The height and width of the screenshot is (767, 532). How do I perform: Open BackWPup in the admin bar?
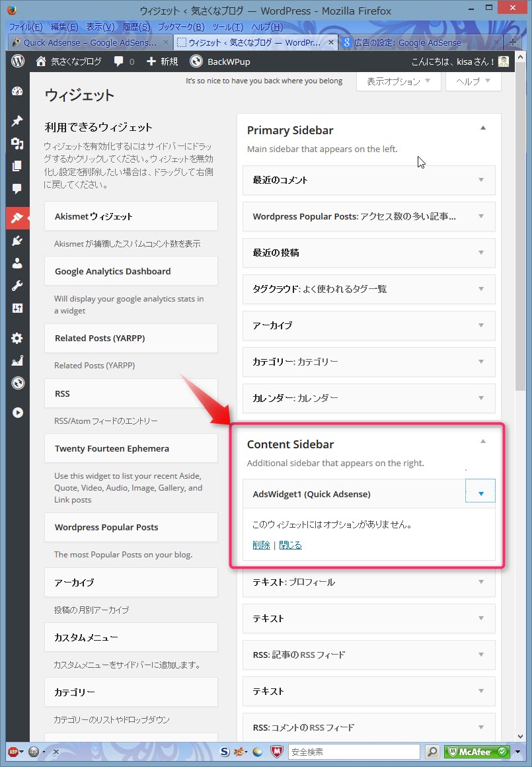220,61
